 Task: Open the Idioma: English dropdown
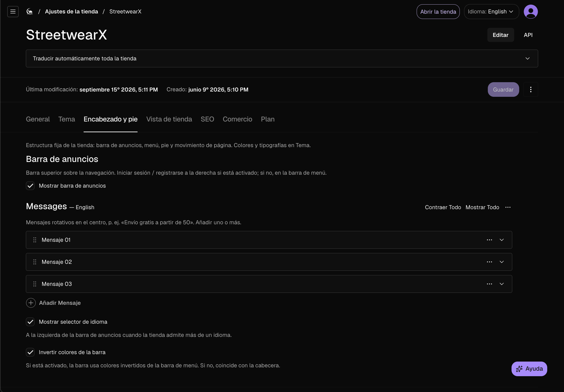pyautogui.click(x=491, y=12)
